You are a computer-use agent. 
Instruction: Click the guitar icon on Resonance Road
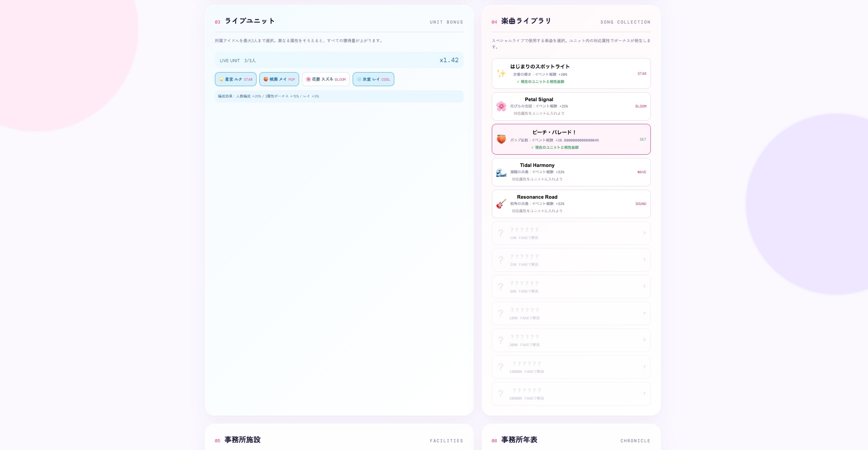501,204
